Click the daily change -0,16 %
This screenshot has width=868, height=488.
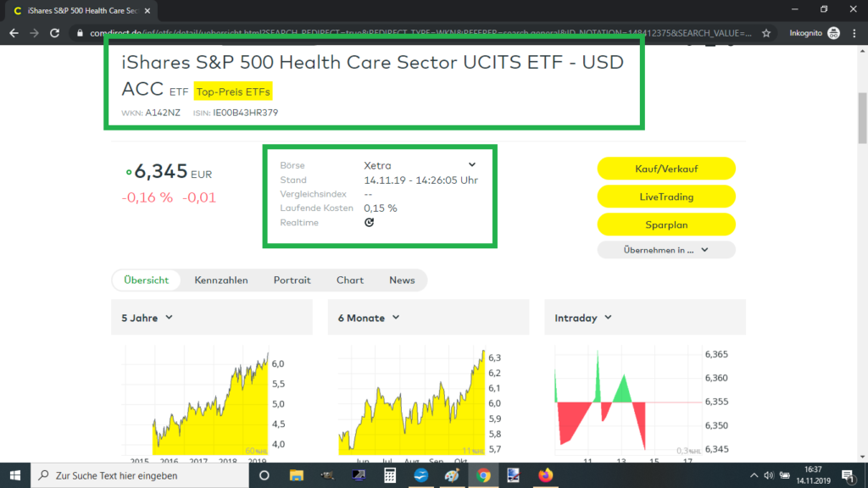point(147,197)
